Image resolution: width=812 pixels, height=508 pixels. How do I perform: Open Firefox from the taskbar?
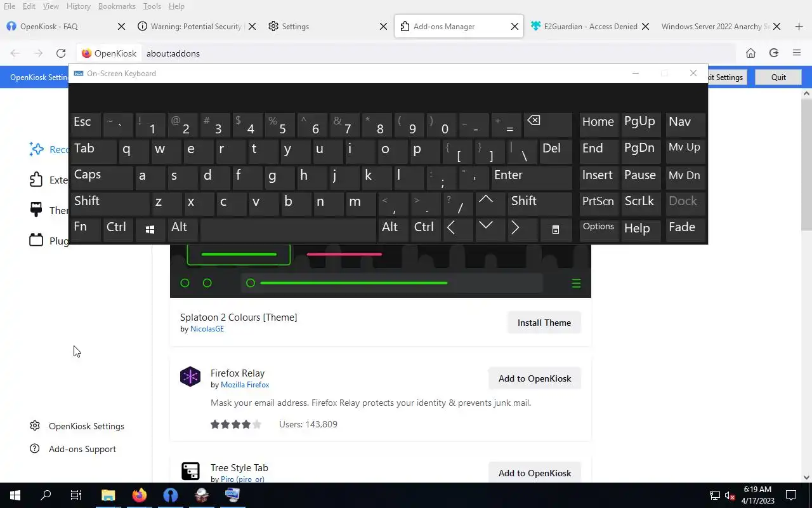pos(140,495)
